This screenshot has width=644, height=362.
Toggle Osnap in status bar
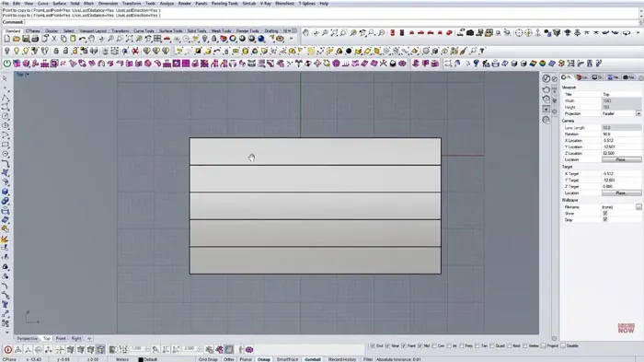click(x=264, y=359)
